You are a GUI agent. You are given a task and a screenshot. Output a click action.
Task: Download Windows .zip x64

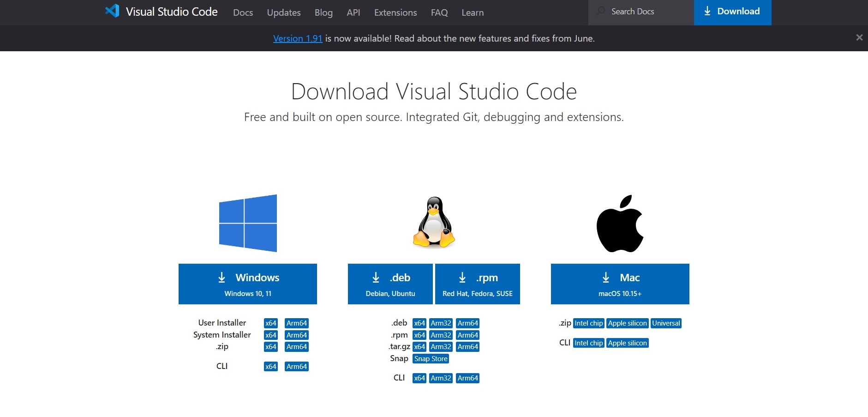271,347
